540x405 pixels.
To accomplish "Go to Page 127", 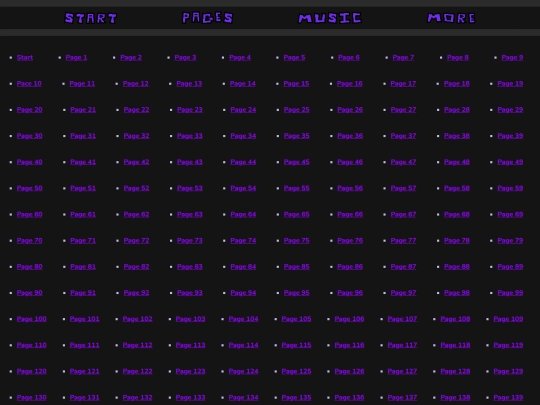I will 403,372.
